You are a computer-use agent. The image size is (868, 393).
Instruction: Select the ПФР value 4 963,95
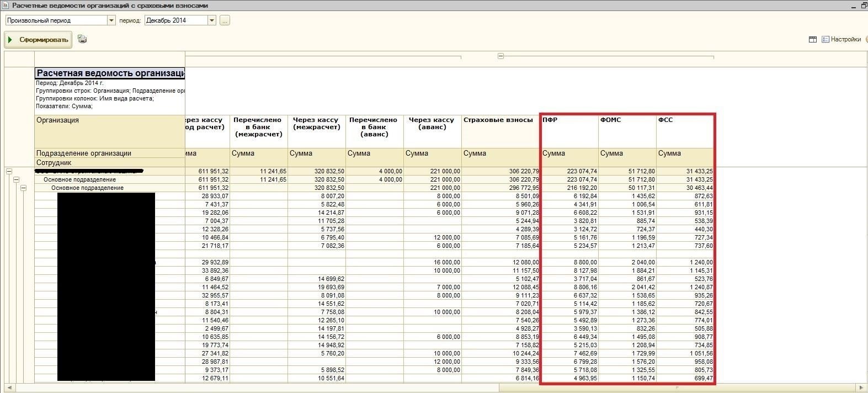pos(569,379)
